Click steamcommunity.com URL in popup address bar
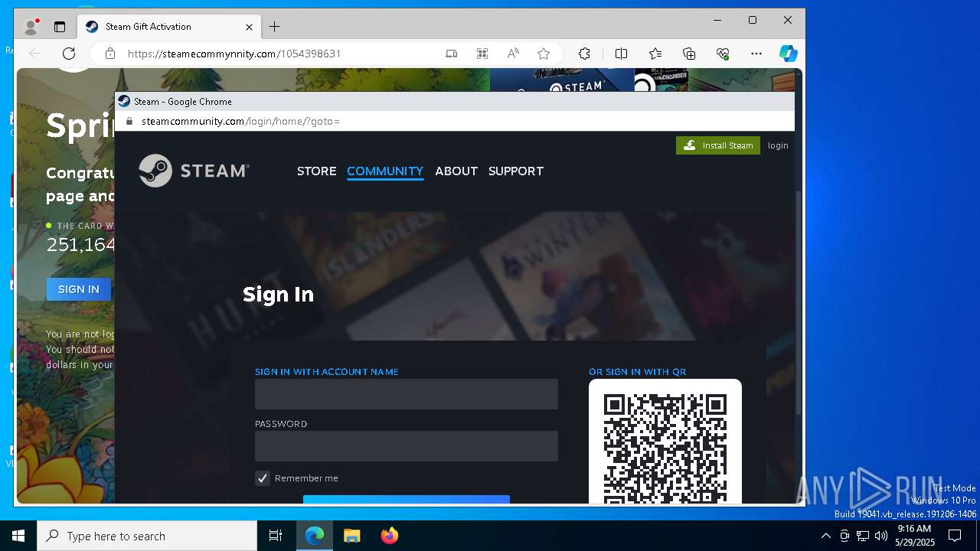This screenshot has width=980, height=551. pos(240,121)
